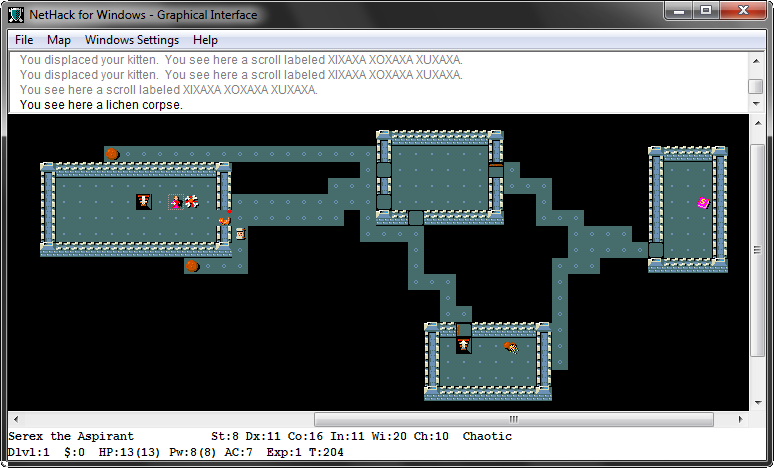
Task: Click the 'In:11' intelligence value
Action: (x=348, y=436)
